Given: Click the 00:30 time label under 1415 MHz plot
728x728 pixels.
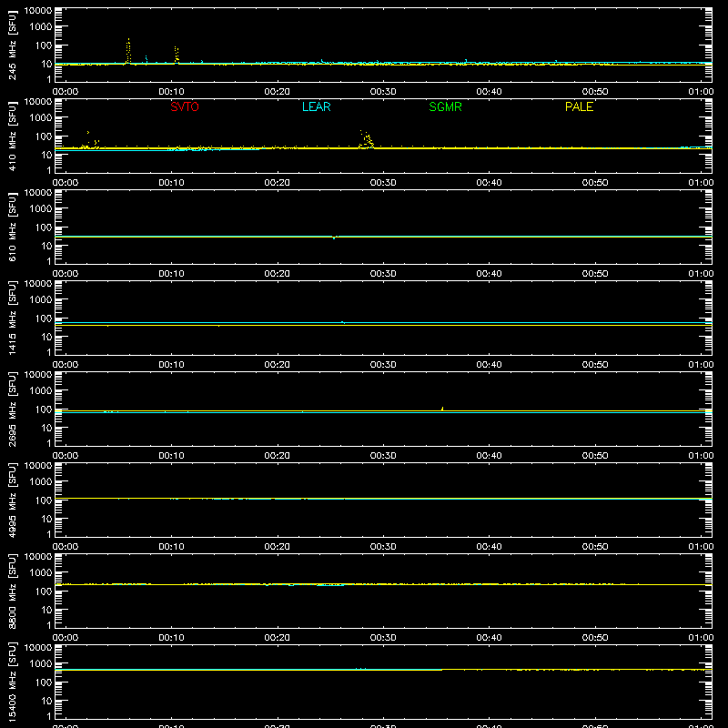Looking at the screenshot, I should 383,365.
